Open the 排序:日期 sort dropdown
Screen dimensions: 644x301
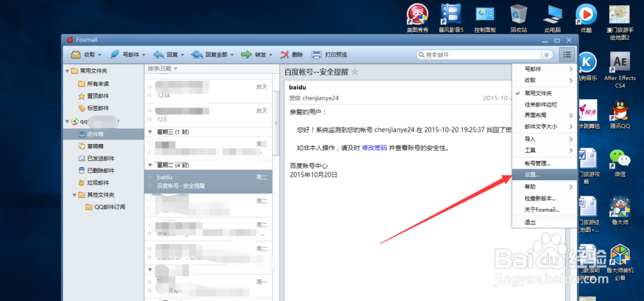pyautogui.click(x=163, y=68)
